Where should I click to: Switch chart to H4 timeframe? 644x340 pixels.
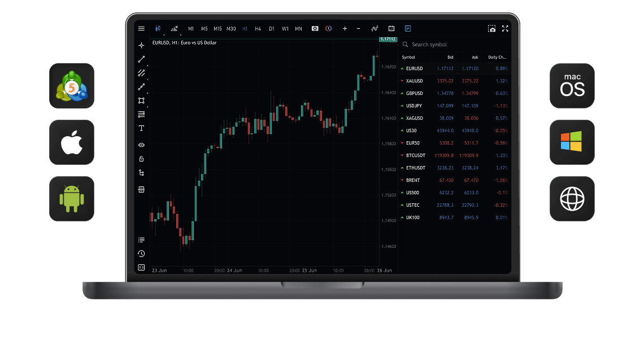click(x=258, y=28)
